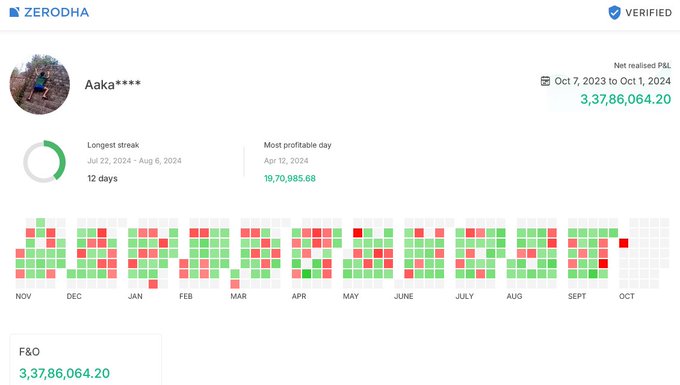
Task: Click the green streak progress ring
Action: [44, 161]
